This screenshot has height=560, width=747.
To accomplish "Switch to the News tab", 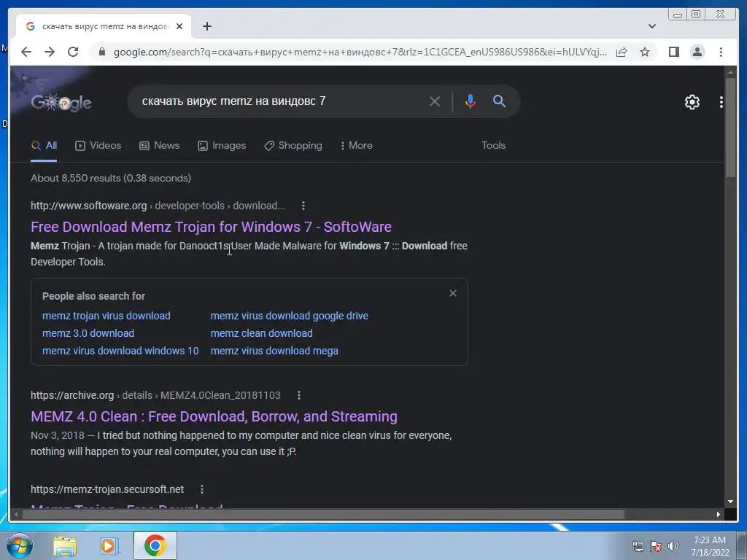I will 159,146.
